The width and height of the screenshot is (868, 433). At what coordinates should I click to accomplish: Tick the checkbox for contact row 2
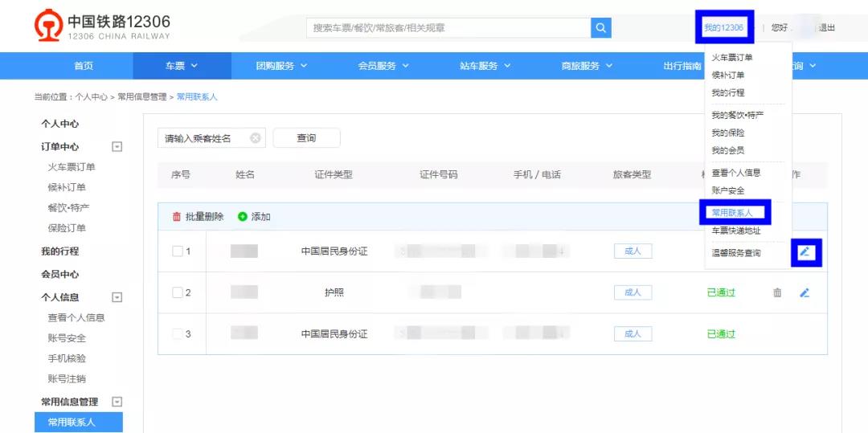(178, 292)
